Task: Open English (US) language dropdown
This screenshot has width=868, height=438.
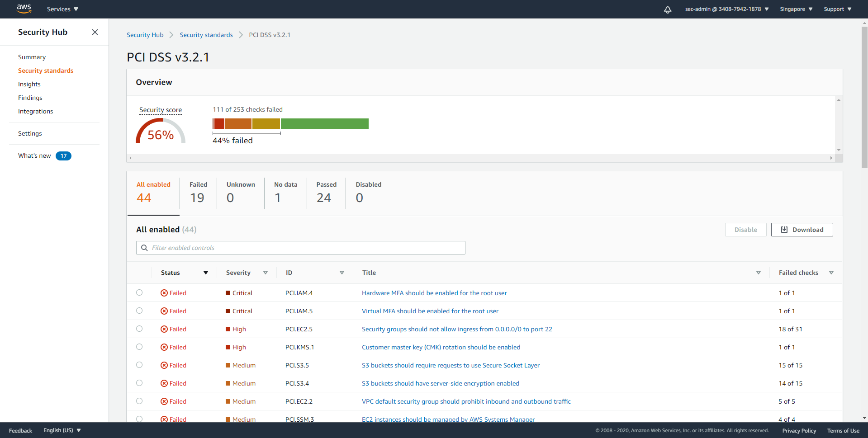Action: point(62,430)
